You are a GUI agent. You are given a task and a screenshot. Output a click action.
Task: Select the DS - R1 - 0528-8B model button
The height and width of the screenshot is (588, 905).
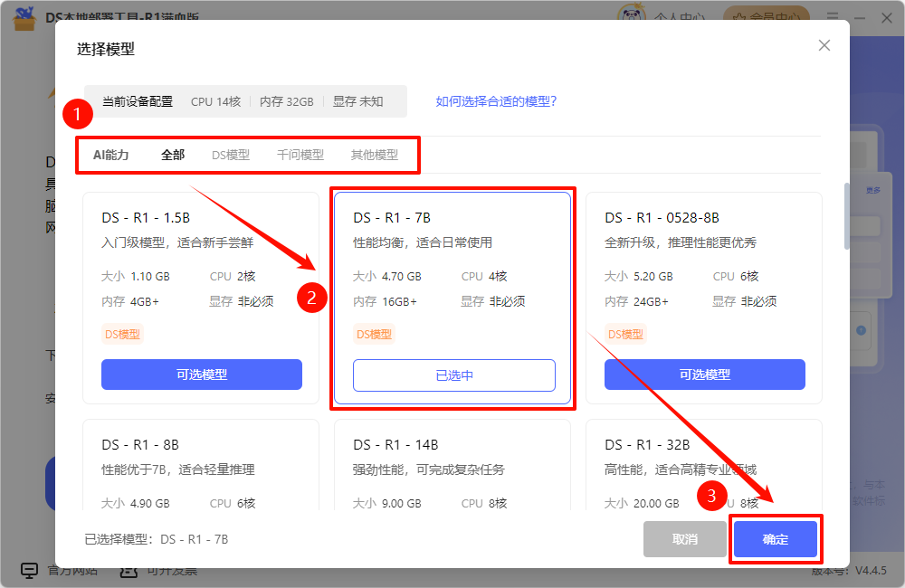click(x=704, y=375)
